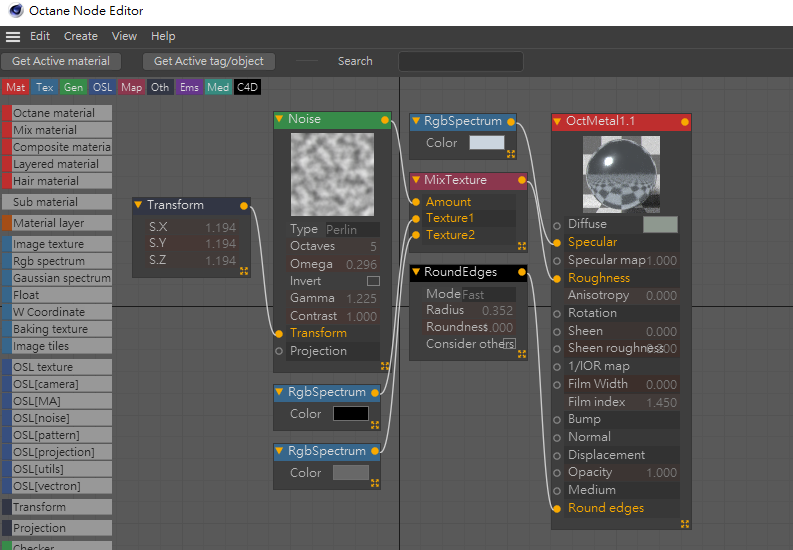Image resolution: width=793 pixels, height=550 pixels.
Task: Open RoundEdges Mode dropdown showing Fast
Action: [488, 294]
